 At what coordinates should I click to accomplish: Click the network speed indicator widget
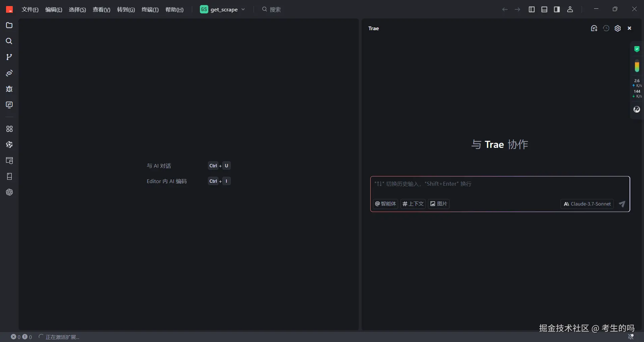point(637,89)
